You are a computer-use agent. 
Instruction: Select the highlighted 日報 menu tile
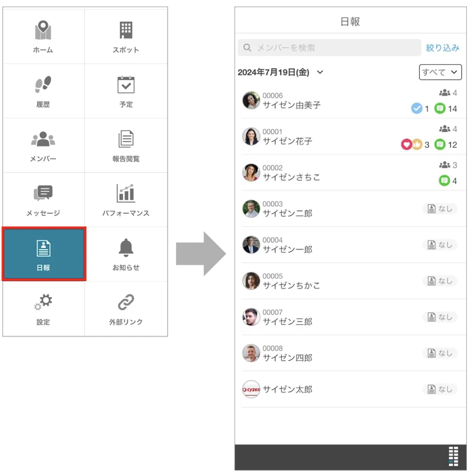(x=44, y=253)
